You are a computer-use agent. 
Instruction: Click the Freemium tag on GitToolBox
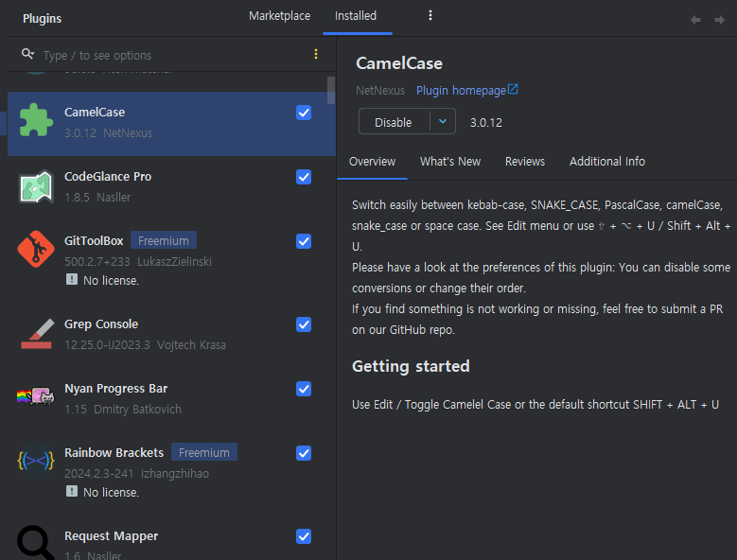pos(163,240)
